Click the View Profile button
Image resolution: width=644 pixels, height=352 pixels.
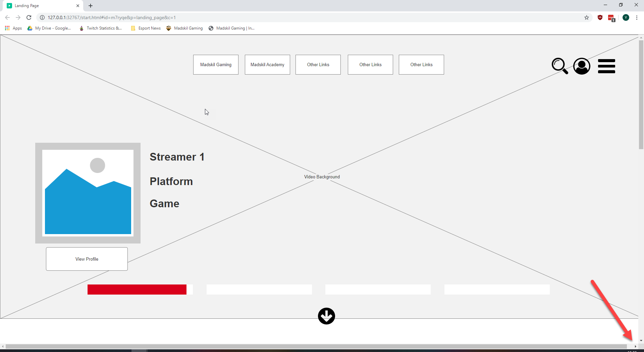click(x=87, y=259)
